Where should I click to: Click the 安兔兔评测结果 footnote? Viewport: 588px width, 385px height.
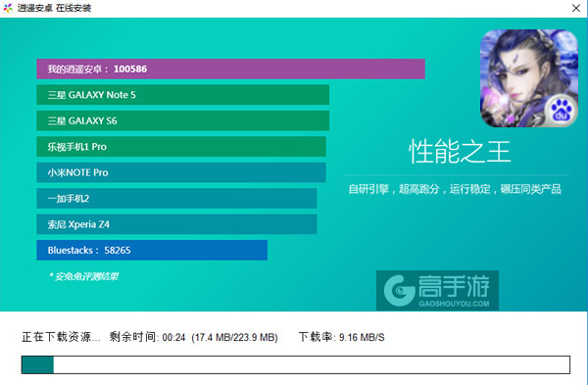83,276
